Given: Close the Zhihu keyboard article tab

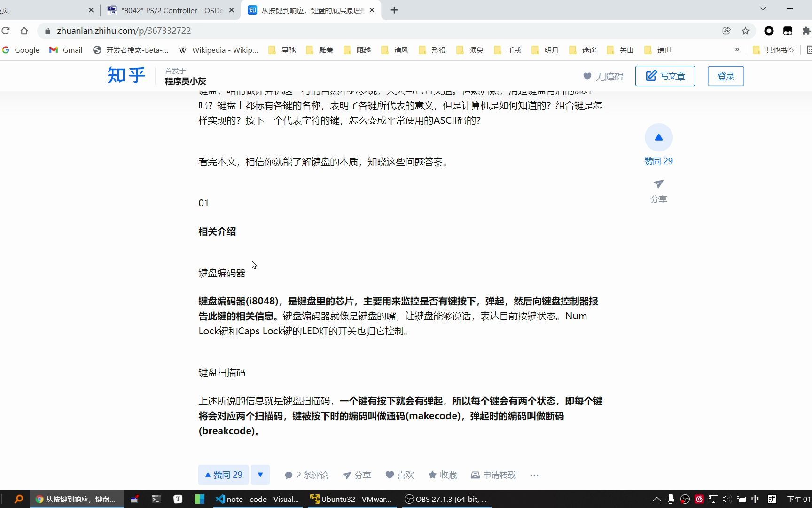Looking at the screenshot, I should coord(372,10).
